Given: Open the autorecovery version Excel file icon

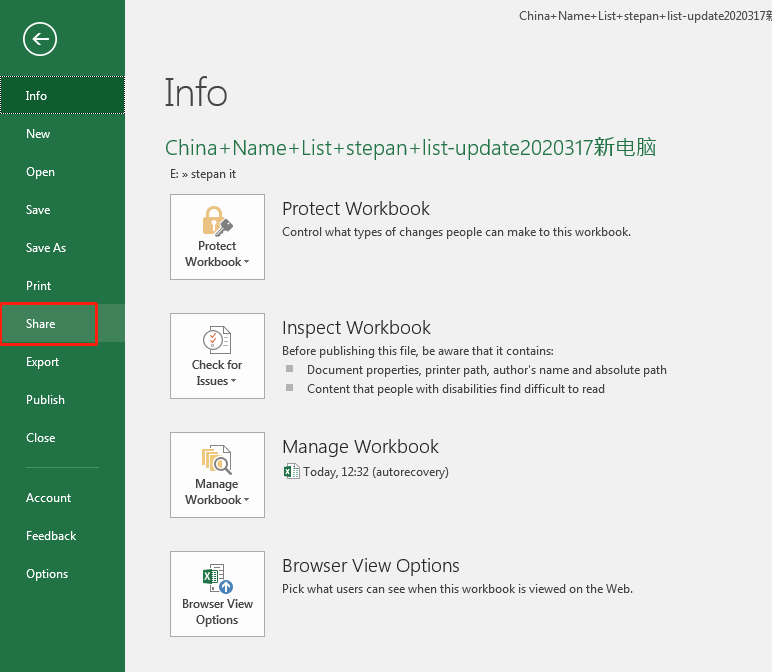Looking at the screenshot, I should pyautogui.click(x=291, y=472).
